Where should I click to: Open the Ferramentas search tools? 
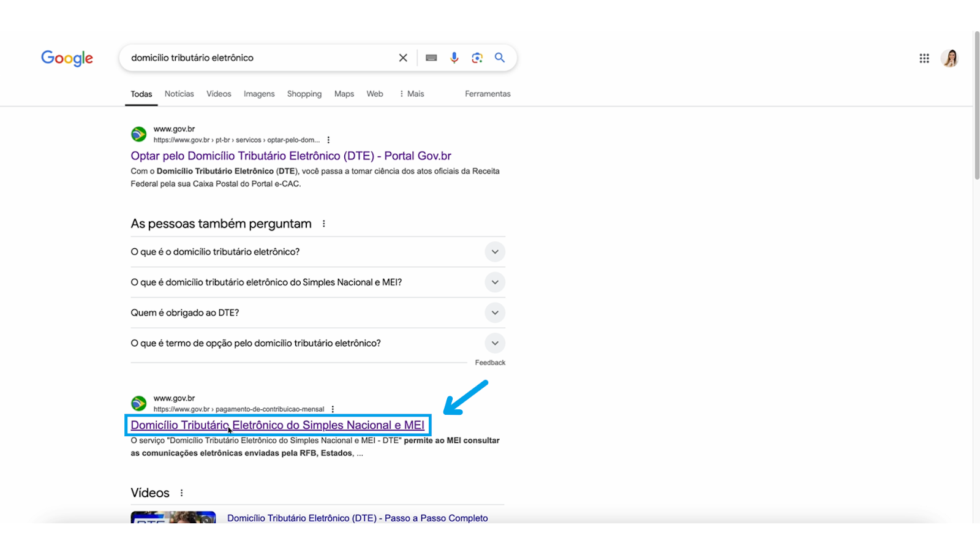488,94
